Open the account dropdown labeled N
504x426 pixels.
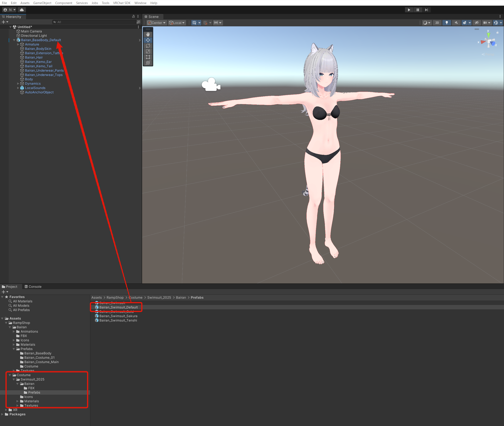(9, 10)
